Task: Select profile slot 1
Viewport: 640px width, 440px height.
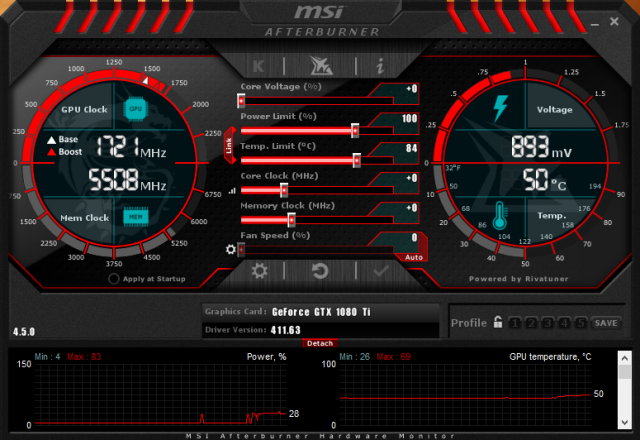Action: pyautogui.click(x=515, y=323)
